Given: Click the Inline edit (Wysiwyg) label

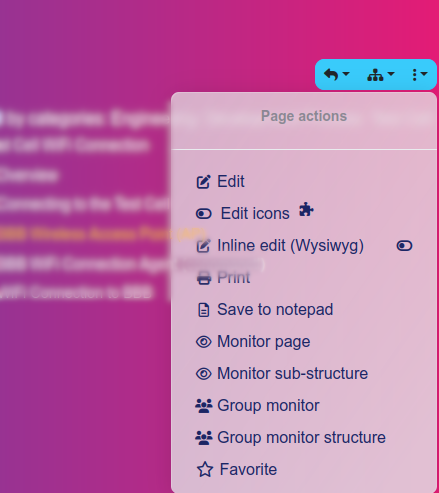Looking at the screenshot, I should point(290,246).
